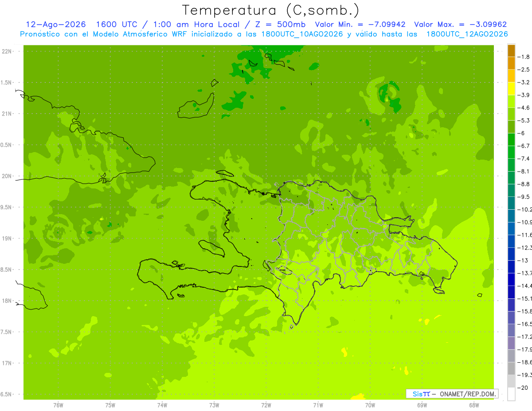This screenshot has height=411, width=532.
Task: Click the longitude label '76W'
Action: (x=58, y=405)
